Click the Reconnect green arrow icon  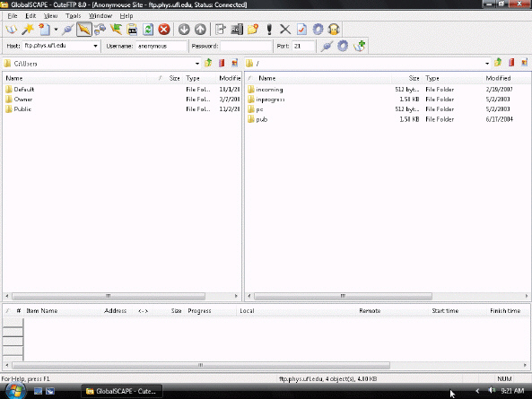pos(116,30)
